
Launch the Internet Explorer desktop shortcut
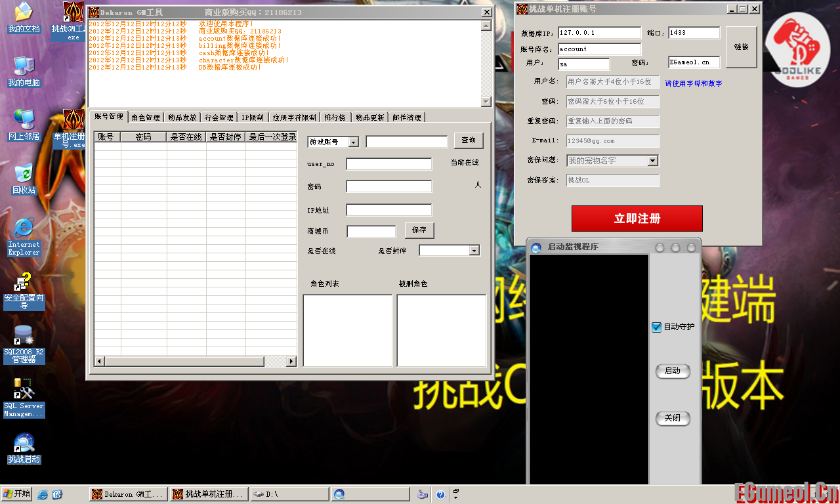[24, 228]
